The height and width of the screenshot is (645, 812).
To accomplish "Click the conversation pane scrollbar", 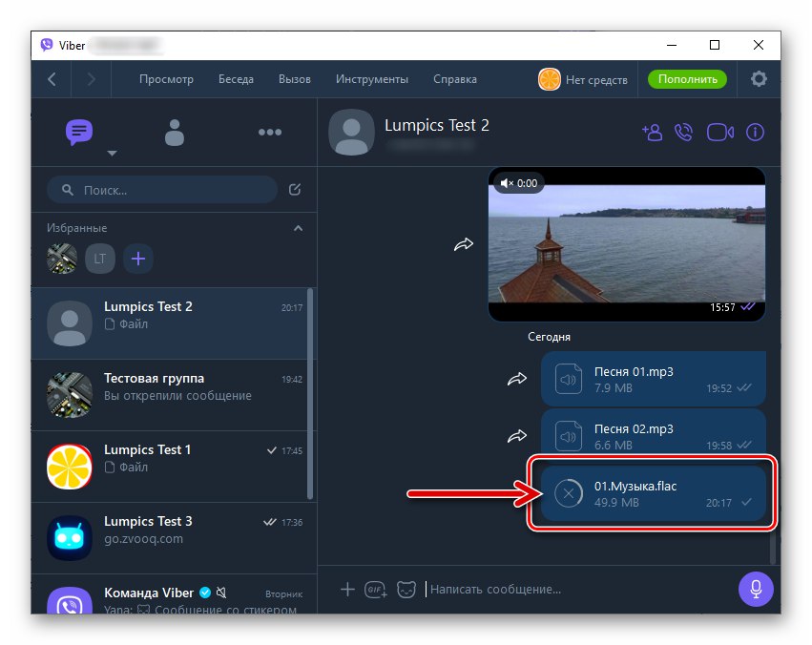I will coord(773,549).
